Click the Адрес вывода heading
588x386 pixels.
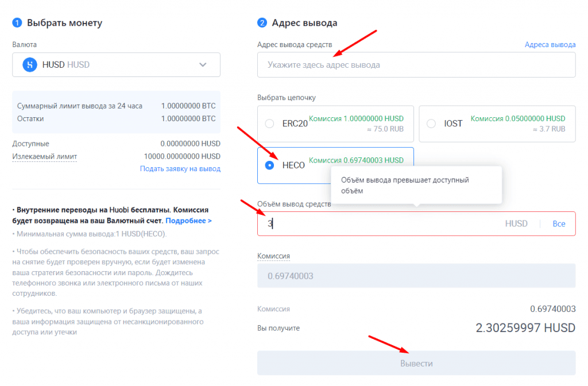[304, 23]
